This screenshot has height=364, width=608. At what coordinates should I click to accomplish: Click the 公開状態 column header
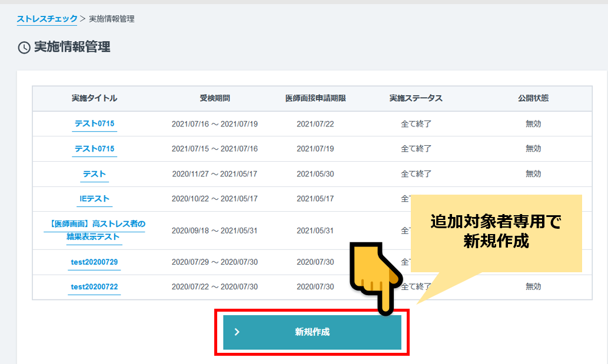533,98
